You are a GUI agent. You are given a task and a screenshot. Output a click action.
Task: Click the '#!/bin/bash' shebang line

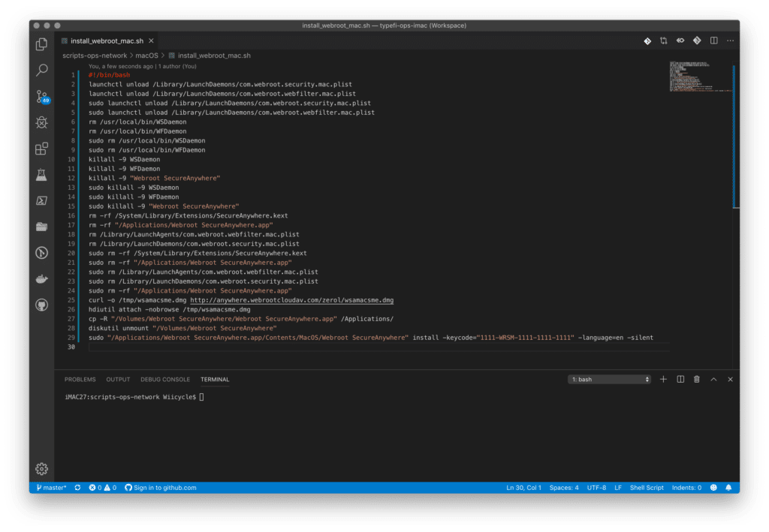click(110, 75)
